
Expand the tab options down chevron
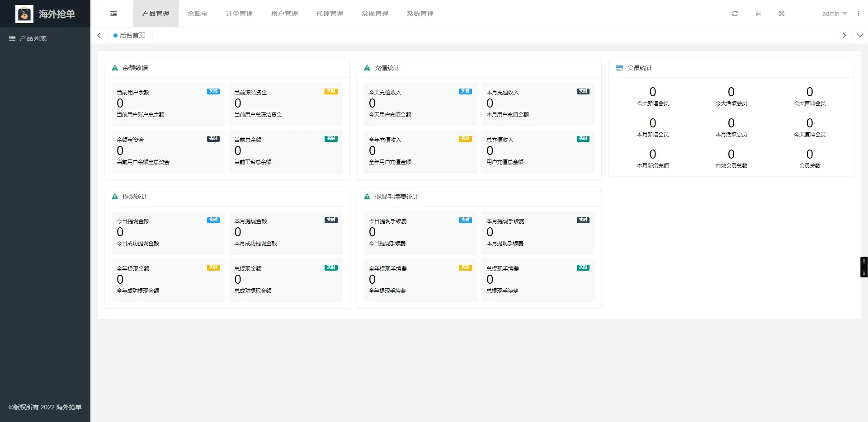pyautogui.click(x=860, y=35)
